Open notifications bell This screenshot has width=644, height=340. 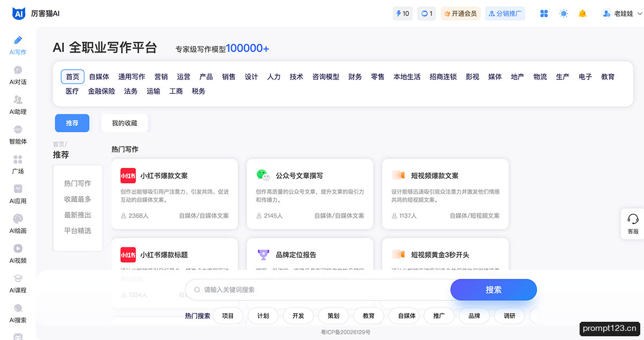click(x=582, y=13)
